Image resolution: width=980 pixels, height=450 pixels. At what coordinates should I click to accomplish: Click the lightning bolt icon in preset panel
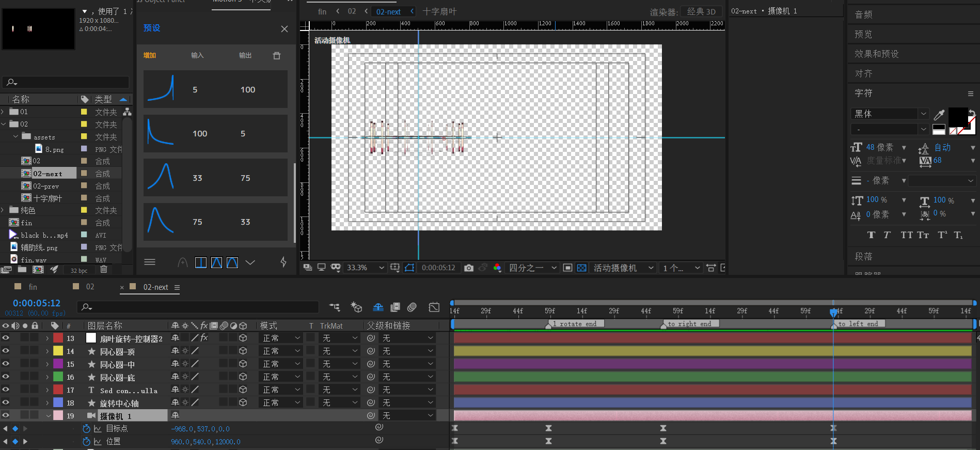pyautogui.click(x=283, y=262)
